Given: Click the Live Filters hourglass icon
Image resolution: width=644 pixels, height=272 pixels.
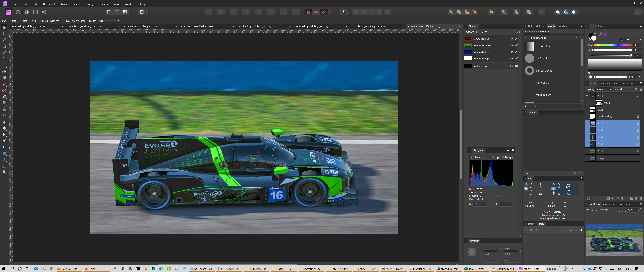Looking at the screenshot, I should point(622,199).
